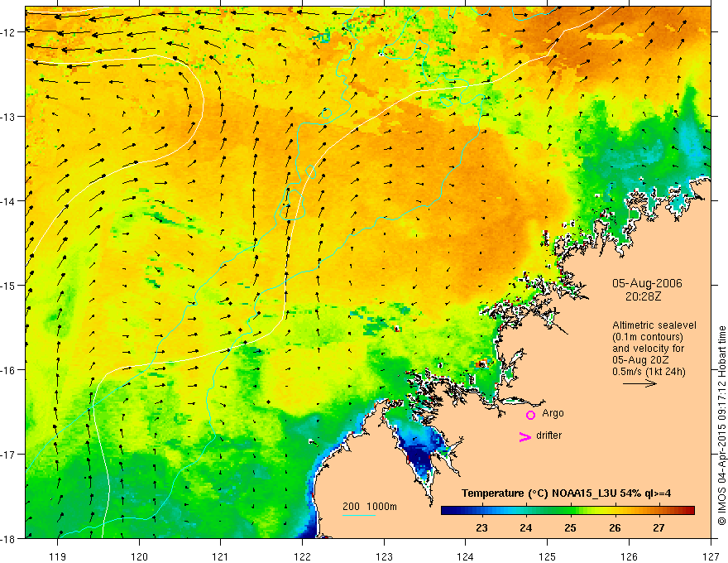Click the Temperature NOAA15_L3U title text
728x563 pixels.
[x=566, y=493]
